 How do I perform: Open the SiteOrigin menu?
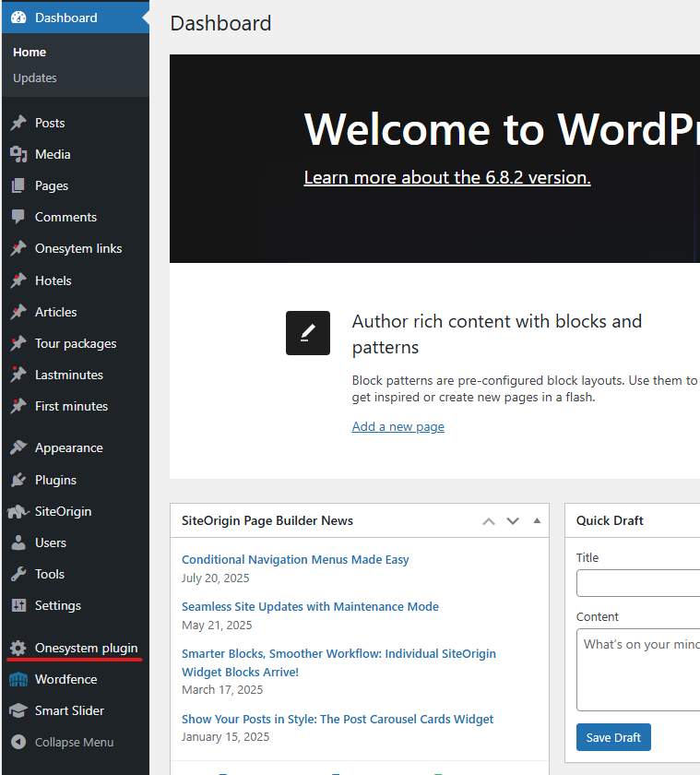[x=76, y=511]
